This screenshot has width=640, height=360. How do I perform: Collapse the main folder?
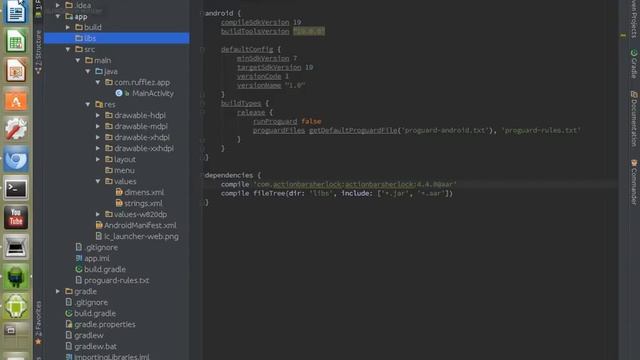click(x=78, y=60)
